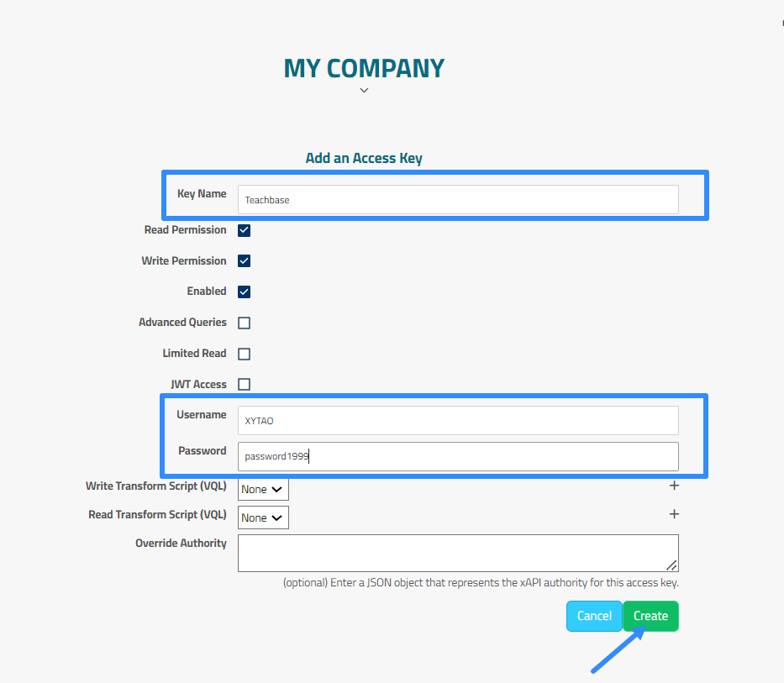Expand the chevron below MY COMPANY
This screenshot has height=683, width=784.
pyautogui.click(x=364, y=90)
